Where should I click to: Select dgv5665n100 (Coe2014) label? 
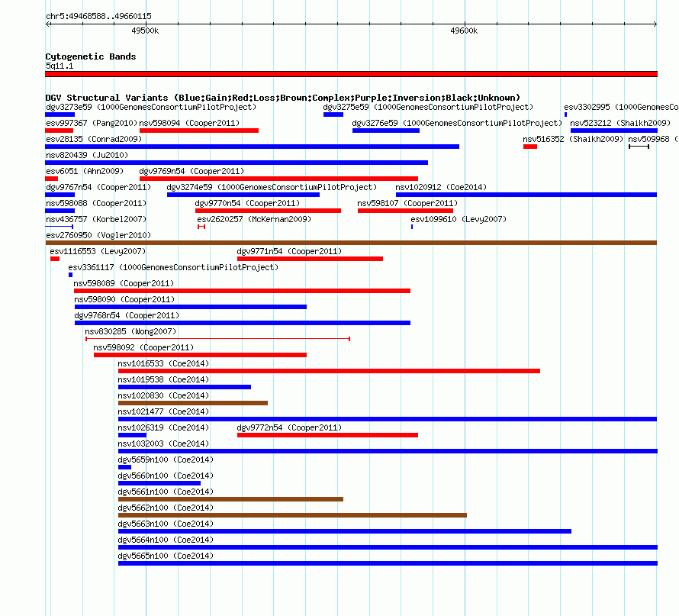coord(166,556)
